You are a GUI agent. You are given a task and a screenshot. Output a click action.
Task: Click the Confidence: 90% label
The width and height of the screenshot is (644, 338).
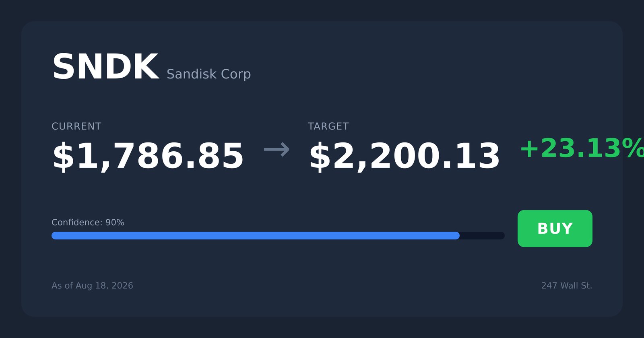pos(88,223)
